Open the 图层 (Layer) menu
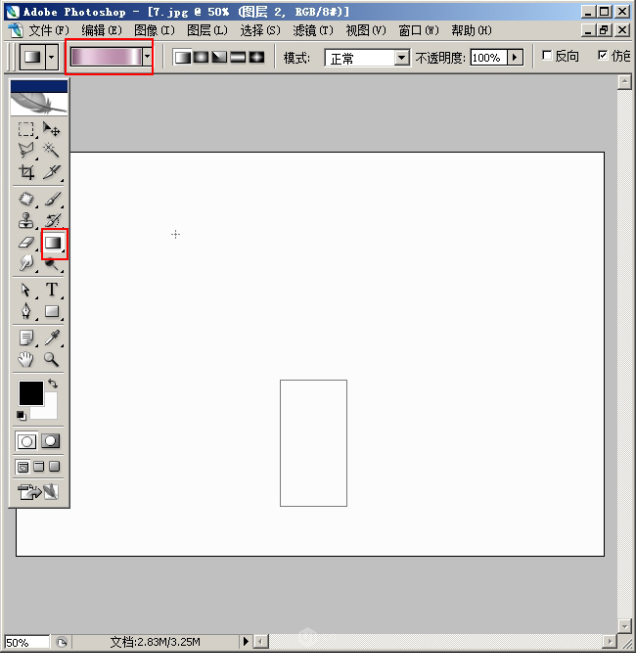The image size is (636, 653). click(x=207, y=30)
